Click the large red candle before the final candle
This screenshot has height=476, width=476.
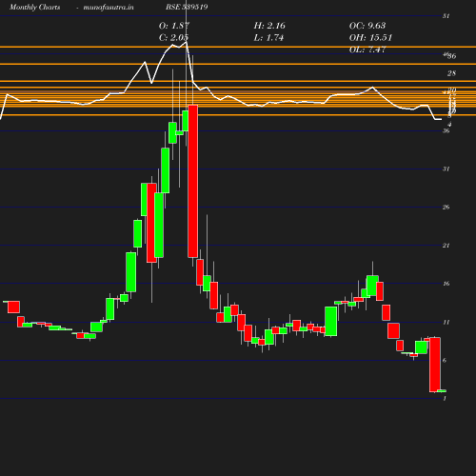(x=435, y=365)
